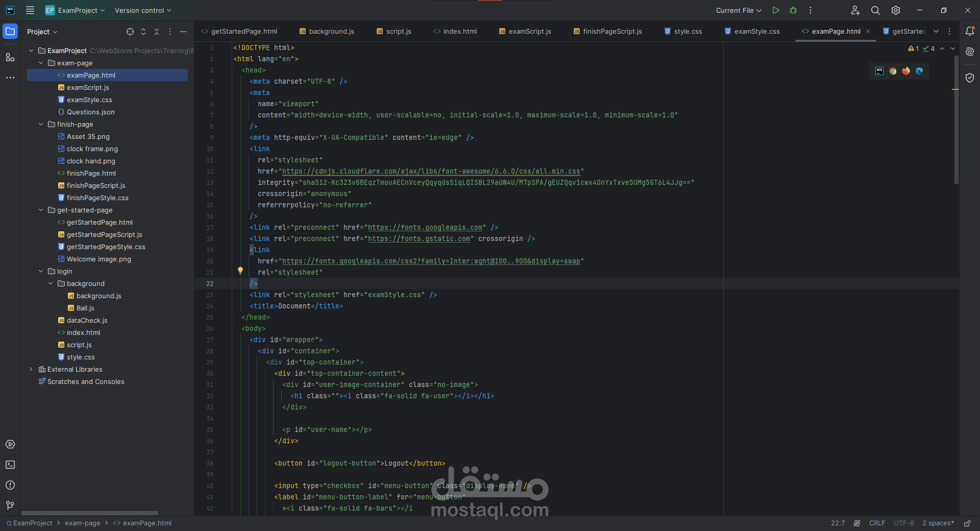Collapse the login folder

pos(41,271)
